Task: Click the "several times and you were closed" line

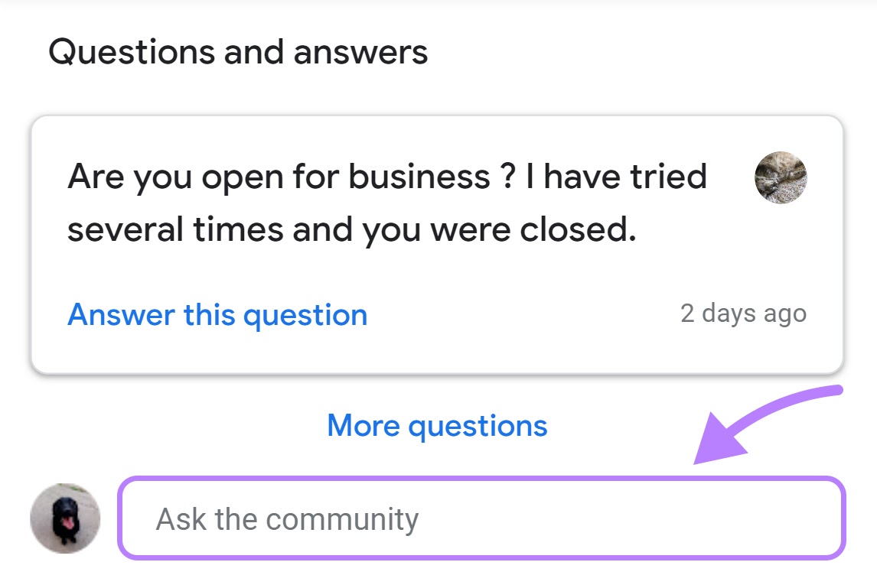Action: tap(352, 229)
